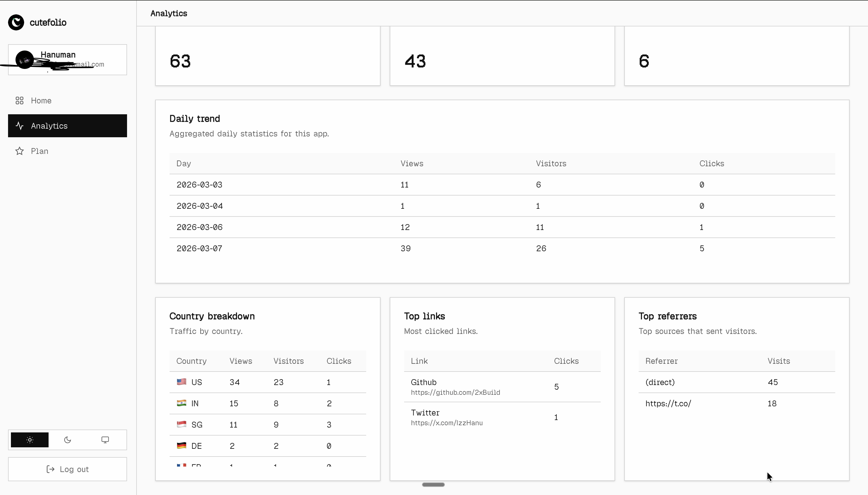Screen dimensions: 868x495
Task: Click the horizontal scrollbar handle at bottom
Action: [x=433, y=484]
